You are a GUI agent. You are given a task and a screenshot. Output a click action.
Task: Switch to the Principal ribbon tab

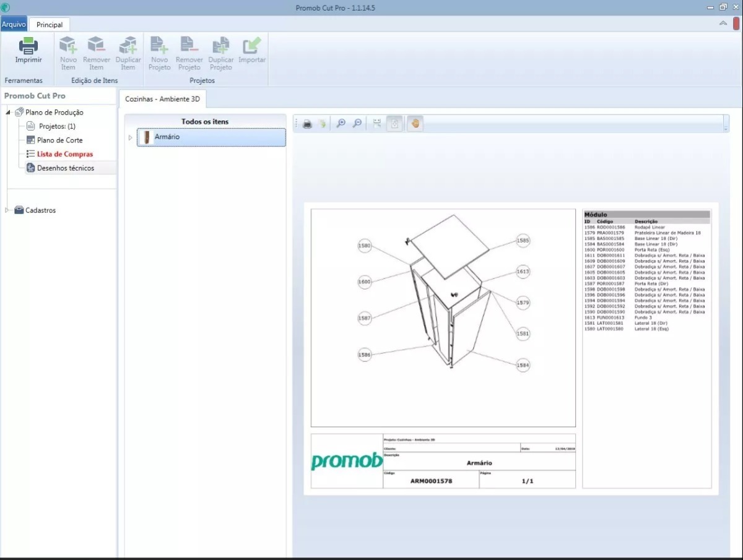tap(50, 25)
